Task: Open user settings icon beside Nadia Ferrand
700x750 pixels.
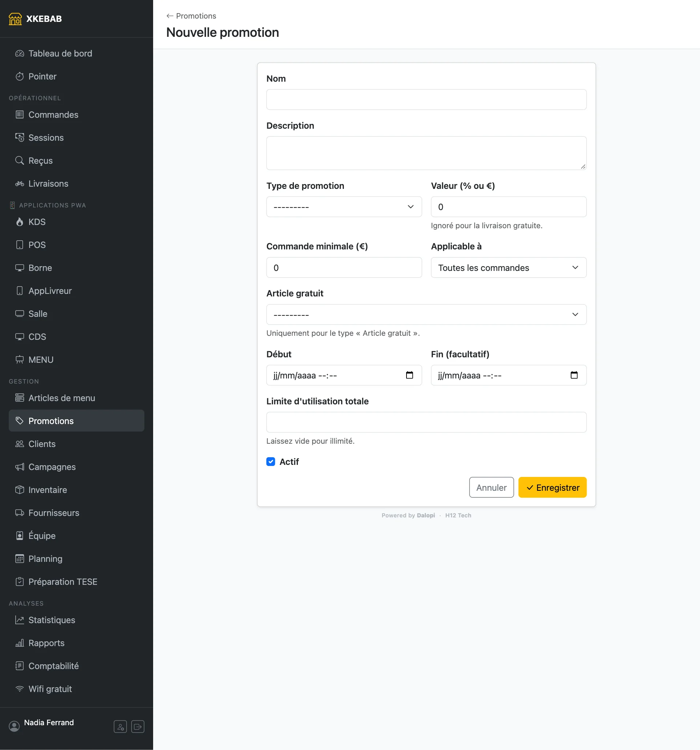Action: (x=120, y=727)
